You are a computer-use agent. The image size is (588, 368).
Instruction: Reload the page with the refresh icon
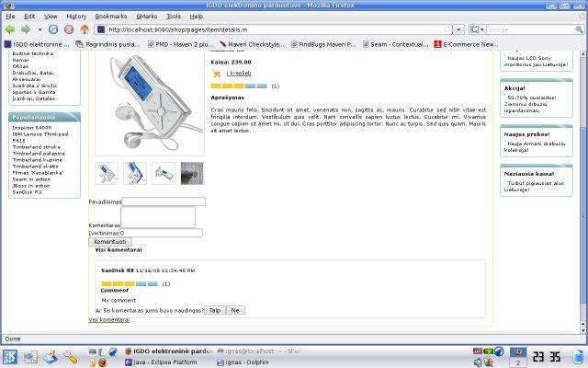(x=53, y=29)
